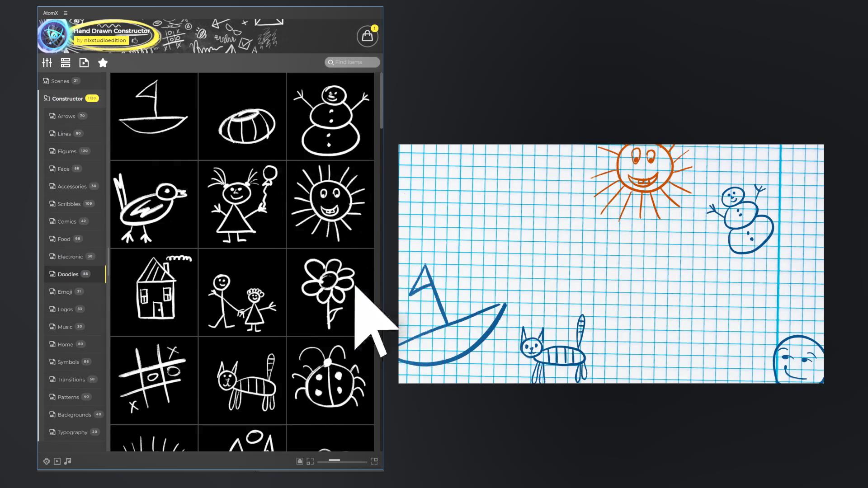Click the Favorites star icon in toolbar
868x488 pixels.
[103, 62]
